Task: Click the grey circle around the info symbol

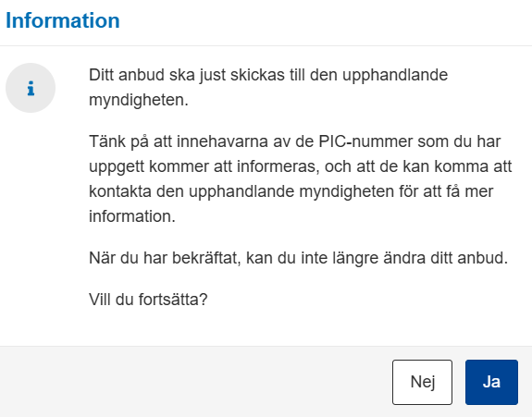Action: [x=31, y=88]
